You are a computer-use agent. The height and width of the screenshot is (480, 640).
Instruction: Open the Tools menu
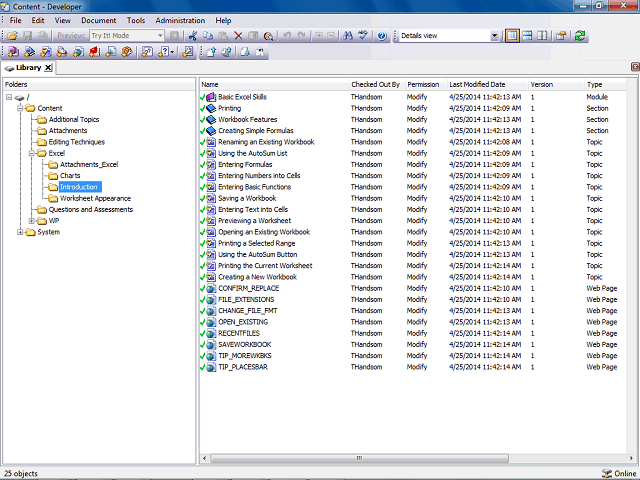point(136,20)
